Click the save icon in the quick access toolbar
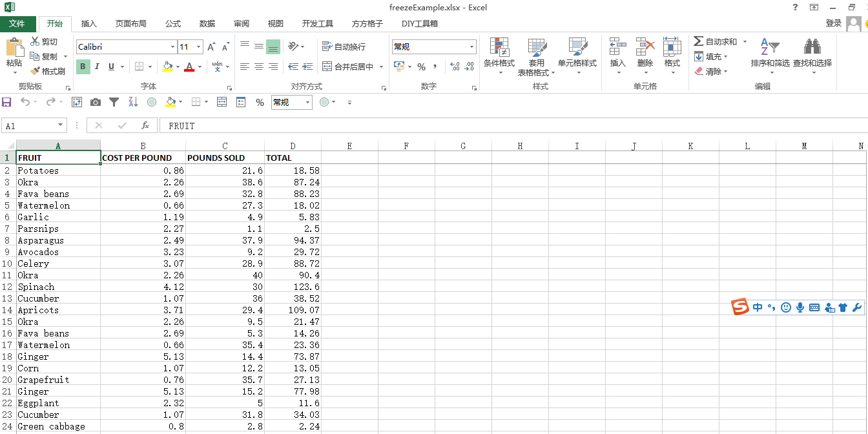The image size is (868, 434). [7, 102]
